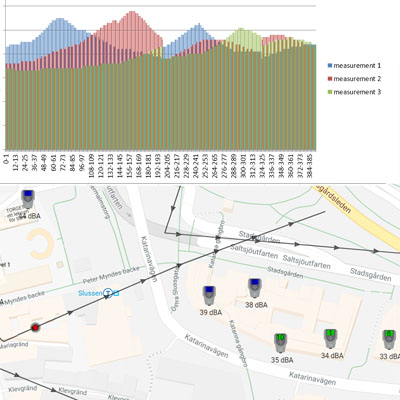Screen dimensions: 400x400
Task: Click the red route start marker
Action: [x=35, y=328]
